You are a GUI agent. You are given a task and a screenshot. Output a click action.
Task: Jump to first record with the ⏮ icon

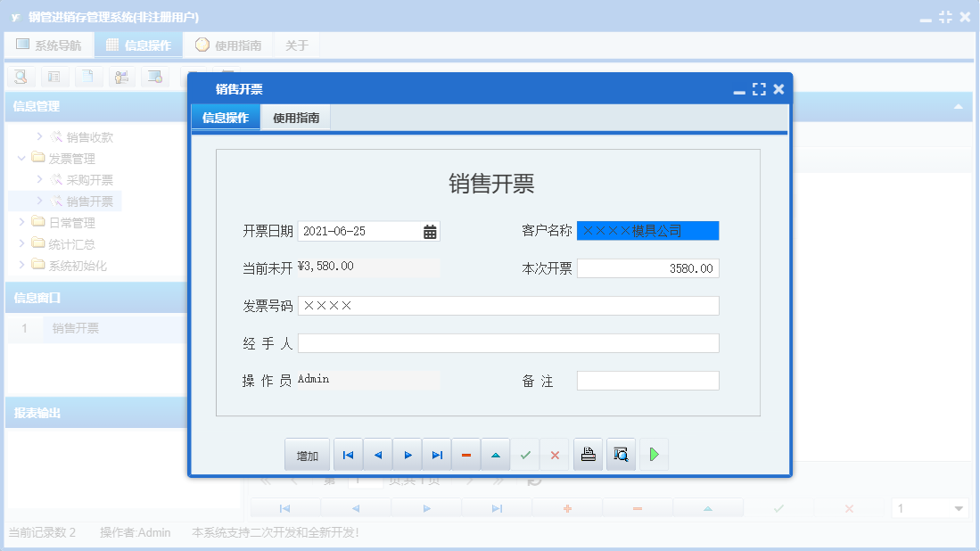(x=348, y=454)
